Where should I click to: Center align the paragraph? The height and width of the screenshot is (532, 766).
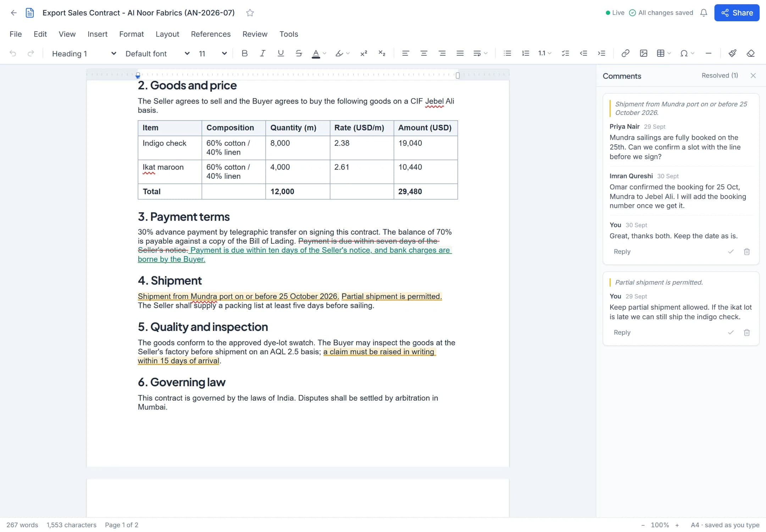424,54
